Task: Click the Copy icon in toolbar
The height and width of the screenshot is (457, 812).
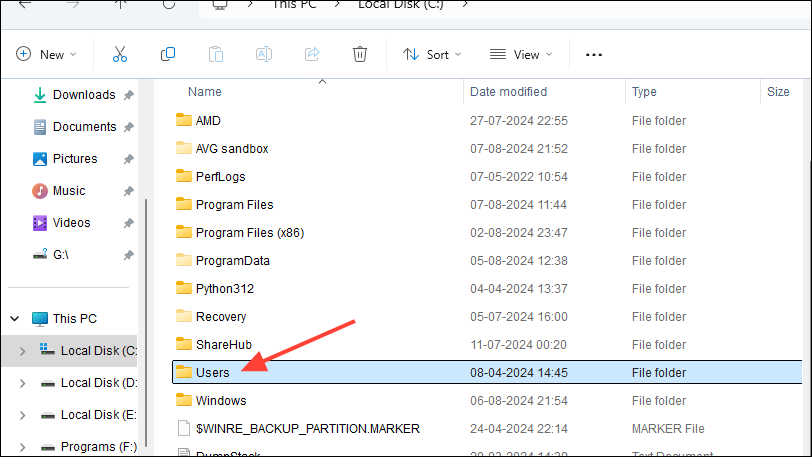Action: (x=168, y=54)
